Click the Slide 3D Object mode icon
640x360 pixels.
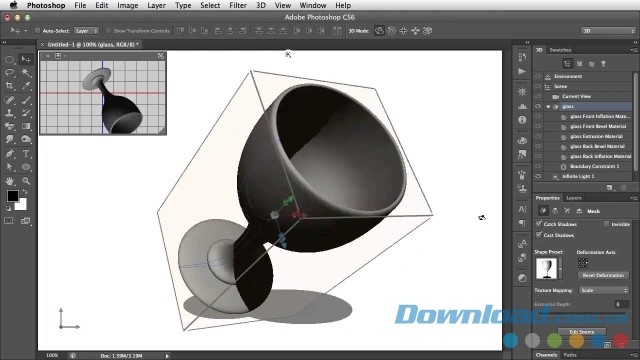tap(416, 31)
